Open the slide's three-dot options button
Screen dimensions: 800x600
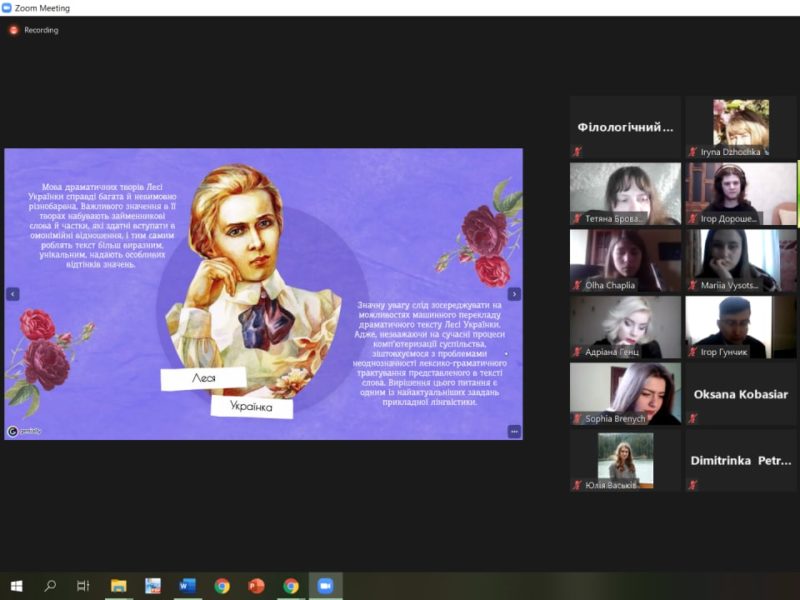click(x=514, y=431)
